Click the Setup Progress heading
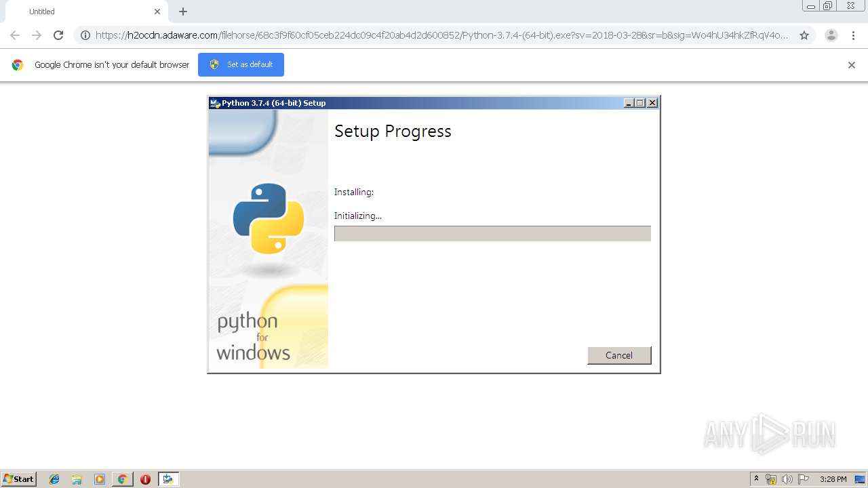The width and height of the screenshot is (868, 488). 393,131
